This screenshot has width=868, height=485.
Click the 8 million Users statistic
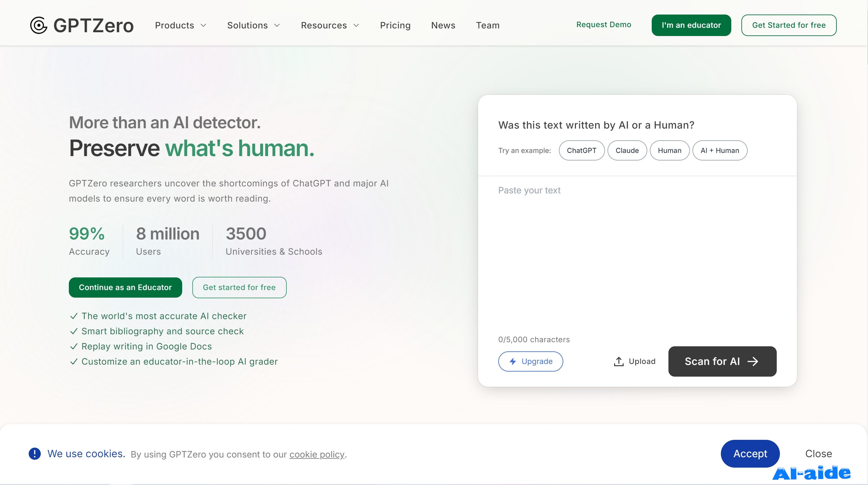coord(168,241)
